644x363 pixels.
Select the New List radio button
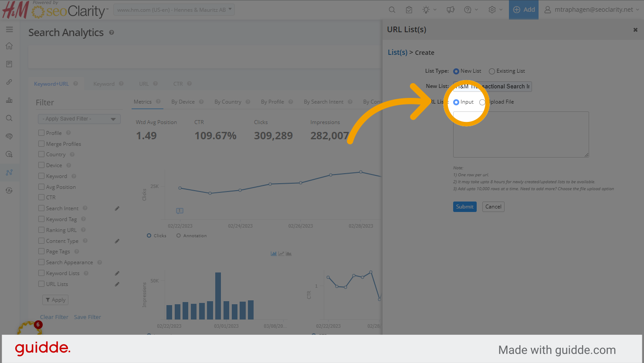point(456,71)
